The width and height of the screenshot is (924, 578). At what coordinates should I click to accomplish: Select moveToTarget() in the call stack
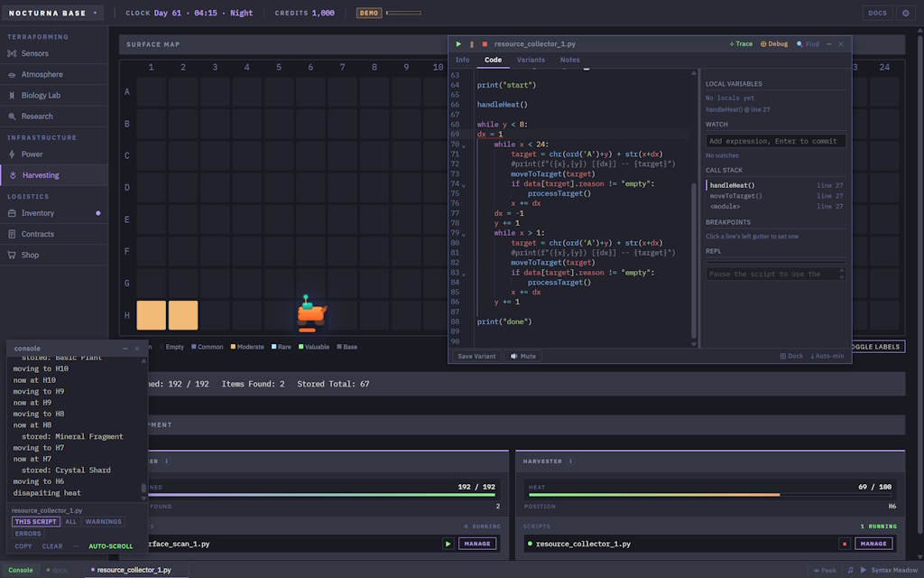click(x=775, y=196)
